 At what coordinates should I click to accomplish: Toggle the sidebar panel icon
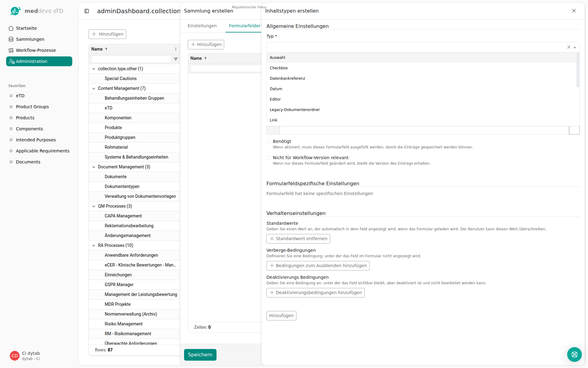click(x=87, y=11)
